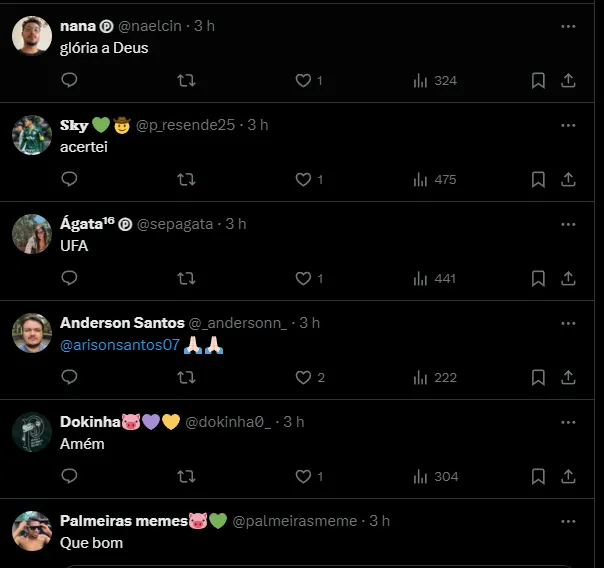
Task: Bookmark nana's "glória a Deus" tweet
Action: click(x=538, y=81)
